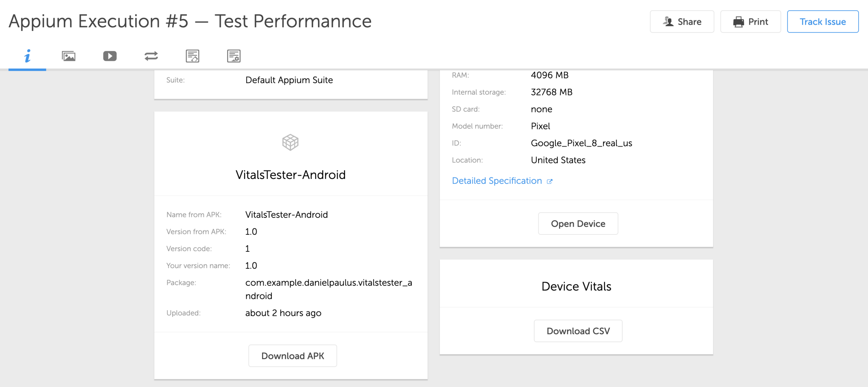Image resolution: width=868 pixels, height=387 pixels.
Task: Click the package name com.example.danielpaulus text
Action: (x=328, y=283)
